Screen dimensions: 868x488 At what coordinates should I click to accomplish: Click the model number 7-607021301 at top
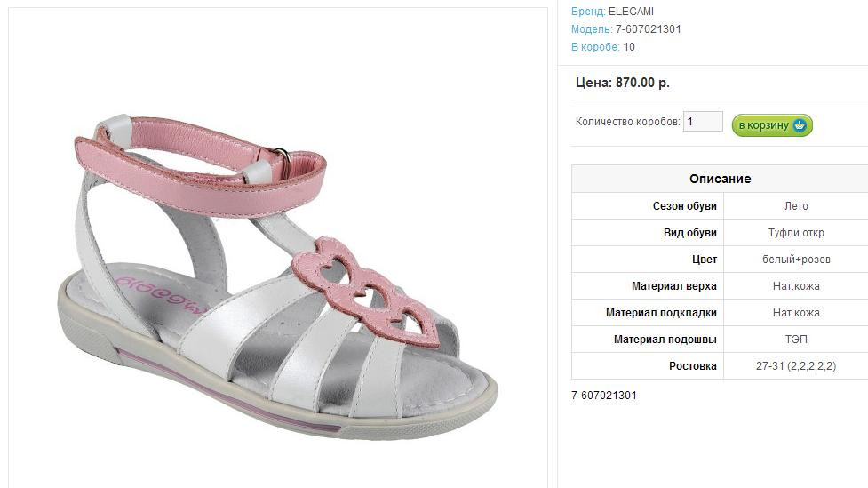649,29
